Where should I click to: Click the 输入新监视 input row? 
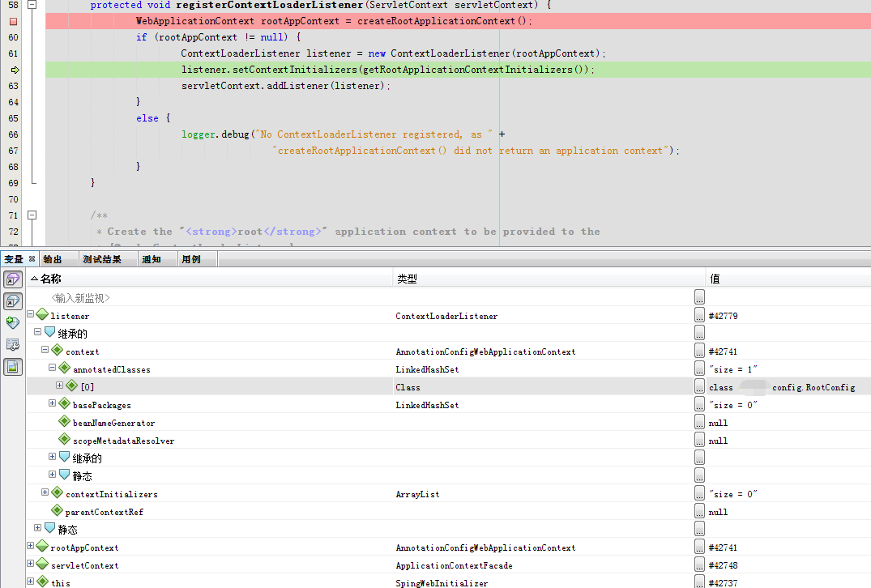coord(80,298)
